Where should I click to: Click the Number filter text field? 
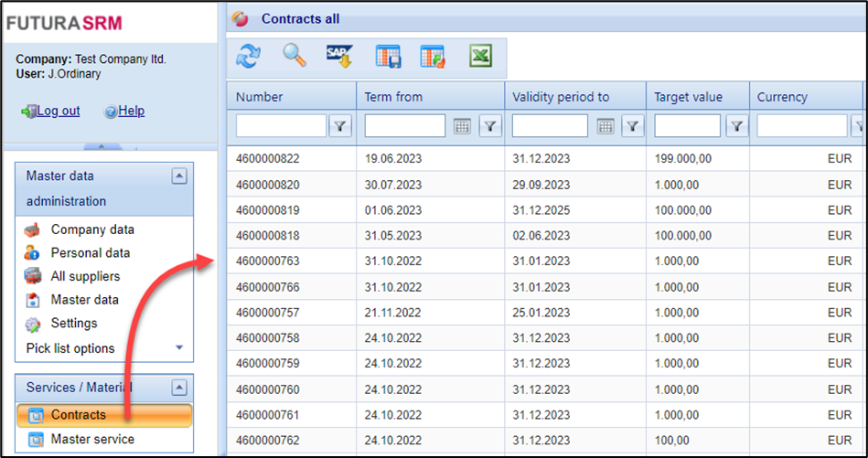281,126
